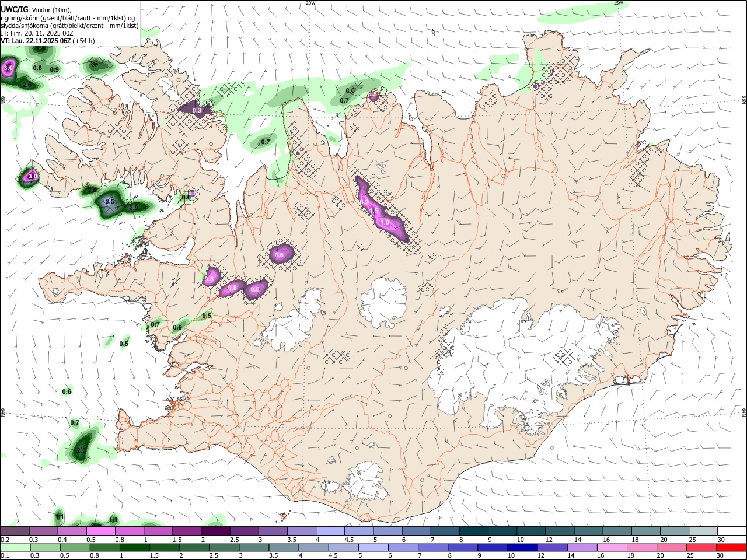
Task: Click the '20W' longitude label
Action: point(310,3)
